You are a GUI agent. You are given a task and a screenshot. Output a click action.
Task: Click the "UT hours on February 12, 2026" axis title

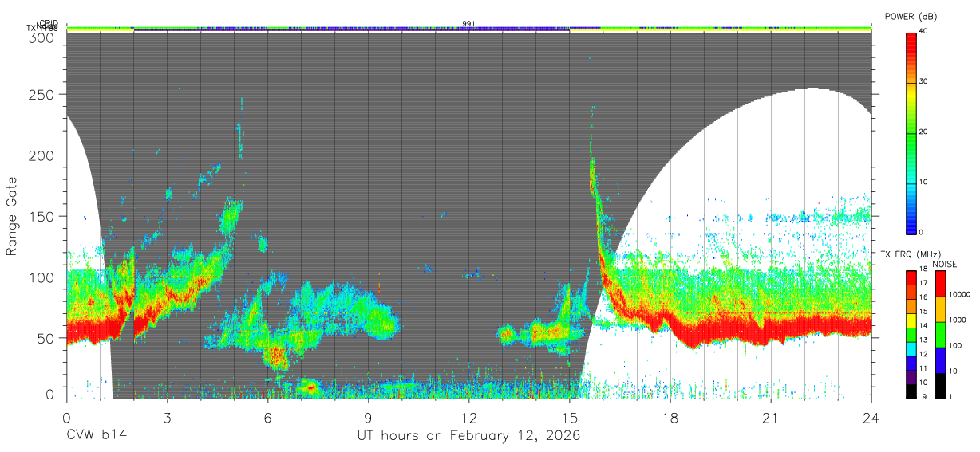pos(468,436)
